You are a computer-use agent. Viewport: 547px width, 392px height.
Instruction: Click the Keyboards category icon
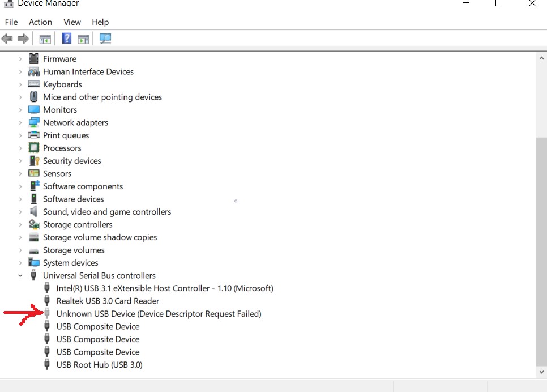coord(34,84)
